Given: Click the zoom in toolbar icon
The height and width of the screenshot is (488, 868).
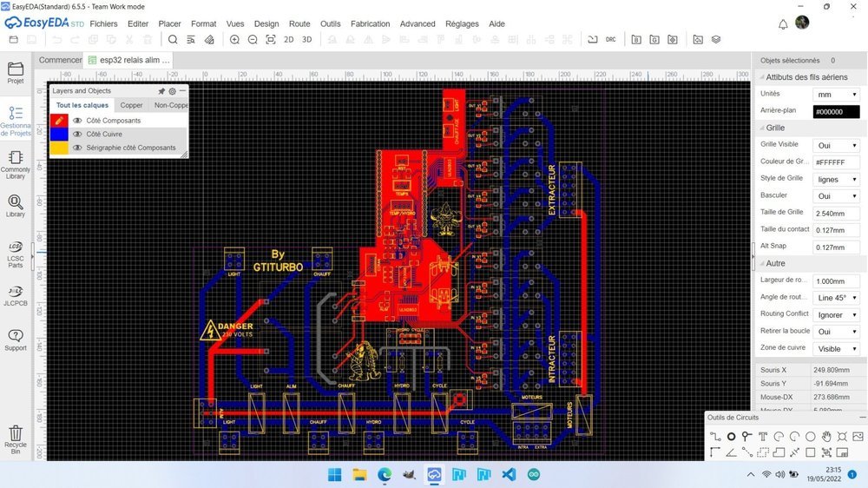Looking at the screenshot, I should 234,39.
